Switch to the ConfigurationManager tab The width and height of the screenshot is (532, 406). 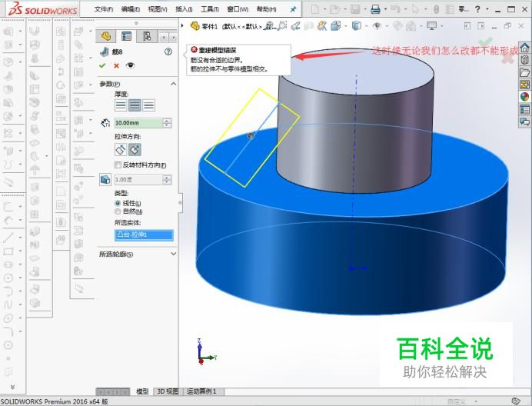click(147, 36)
